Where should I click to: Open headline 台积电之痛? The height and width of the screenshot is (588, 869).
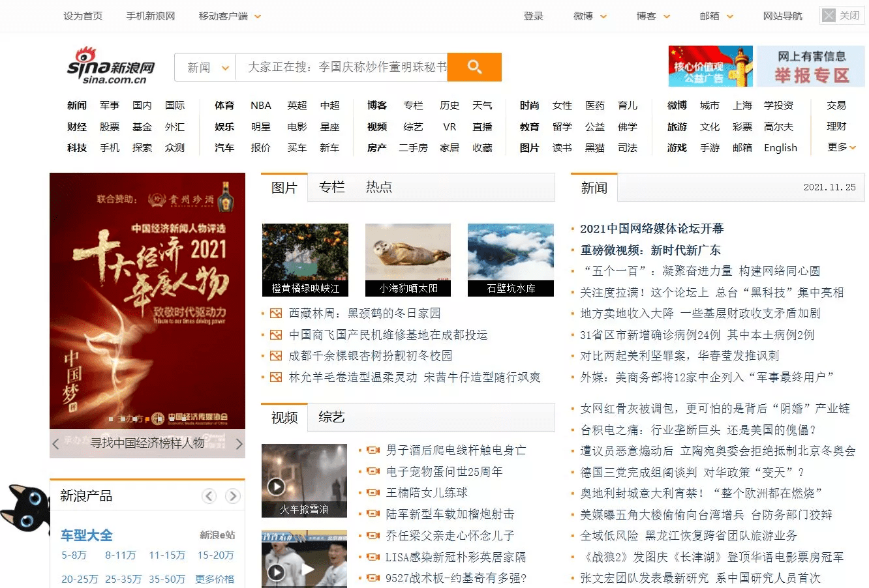pyautogui.click(x=699, y=430)
